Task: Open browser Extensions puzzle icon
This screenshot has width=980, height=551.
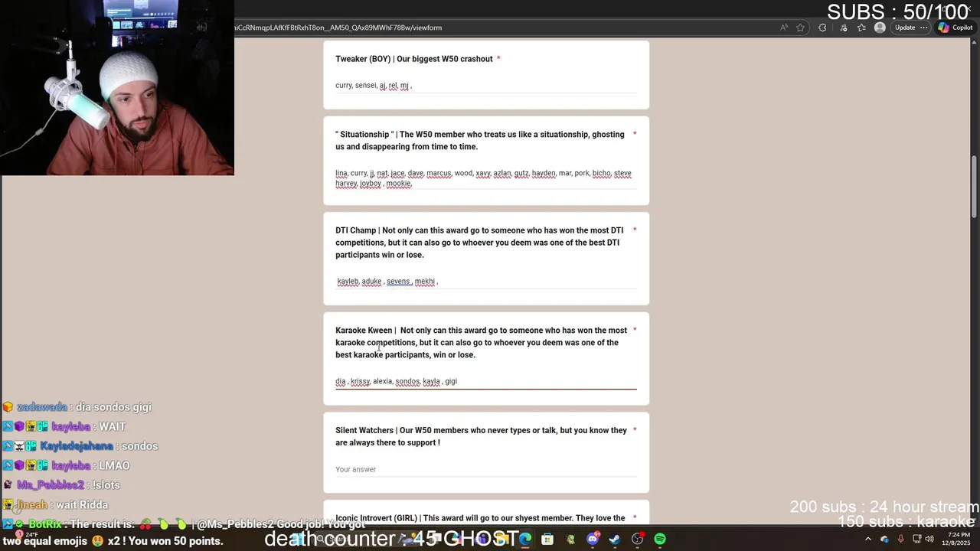Action: click(x=822, y=28)
